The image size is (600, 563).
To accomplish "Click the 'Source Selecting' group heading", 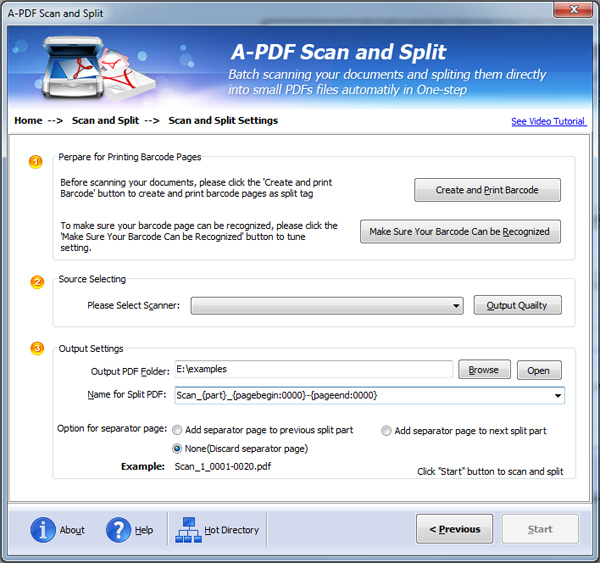I will pos(92,279).
